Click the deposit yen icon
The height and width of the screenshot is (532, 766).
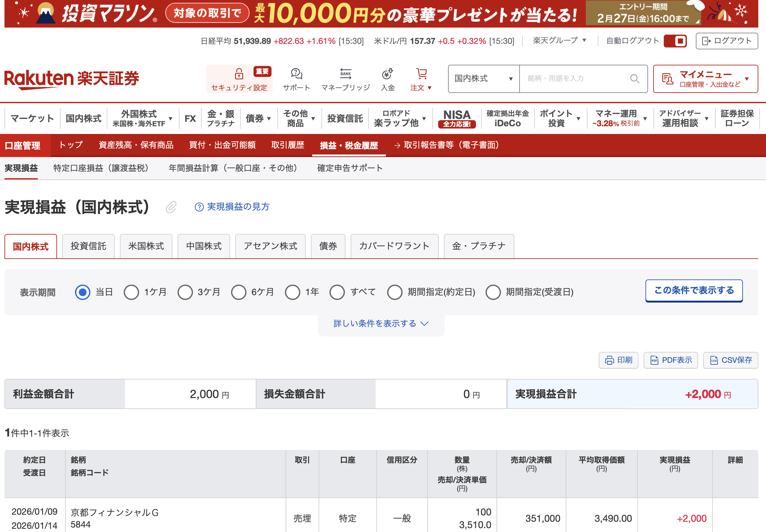(x=387, y=74)
